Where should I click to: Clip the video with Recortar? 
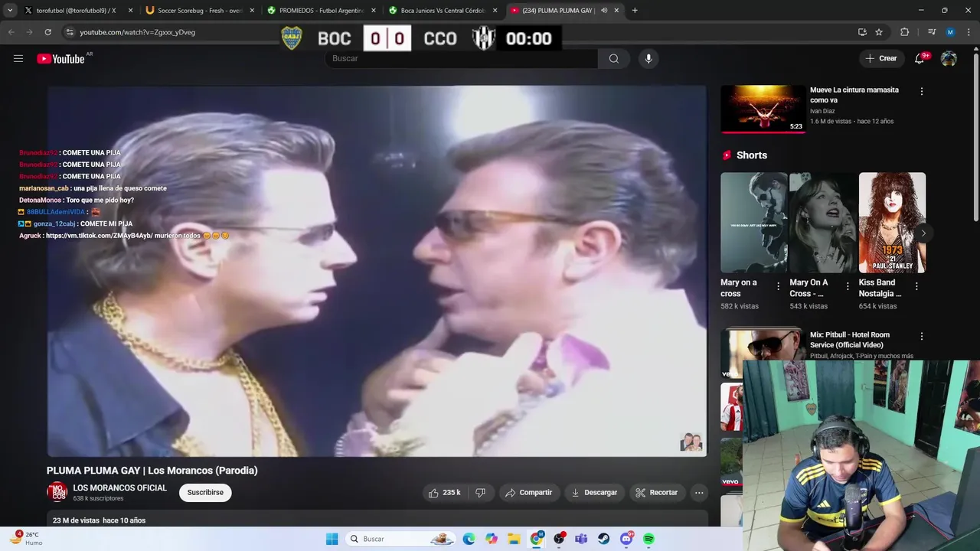tap(657, 493)
